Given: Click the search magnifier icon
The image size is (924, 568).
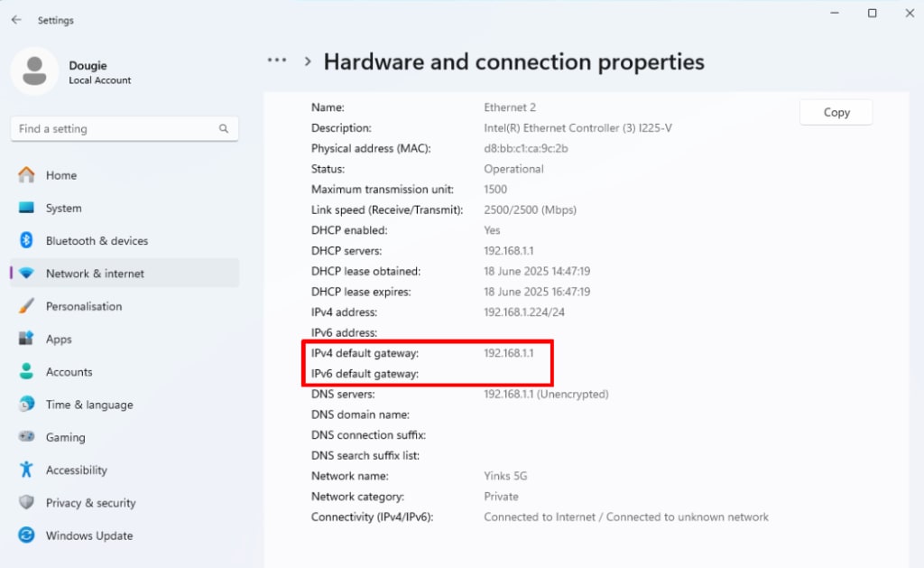Looking at the screenshot, I should (224, 129).
